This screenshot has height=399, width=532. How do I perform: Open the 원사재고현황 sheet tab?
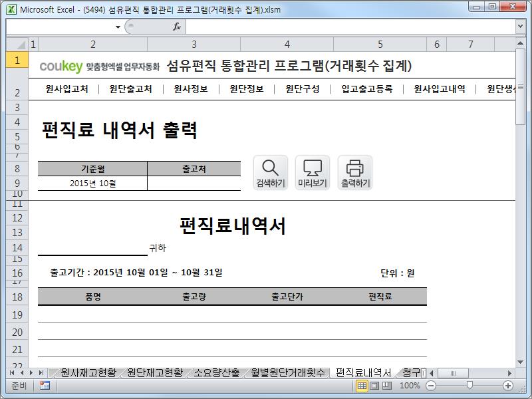(x=88, y=373)
